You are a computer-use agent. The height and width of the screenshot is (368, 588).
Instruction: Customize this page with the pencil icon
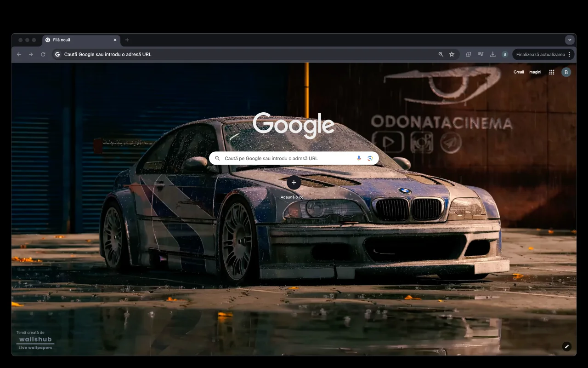coord(567,346)
